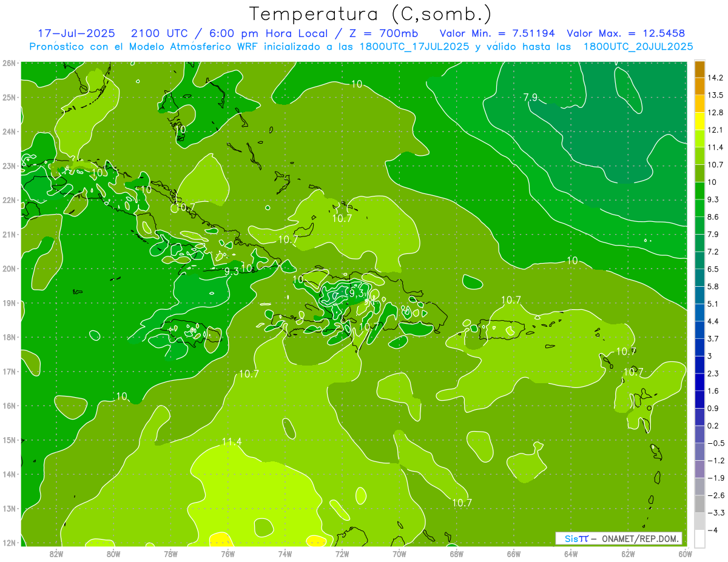728x562 pixels.
Task: Click the -2.6 legend value
Action: click(x=716, y=495)
